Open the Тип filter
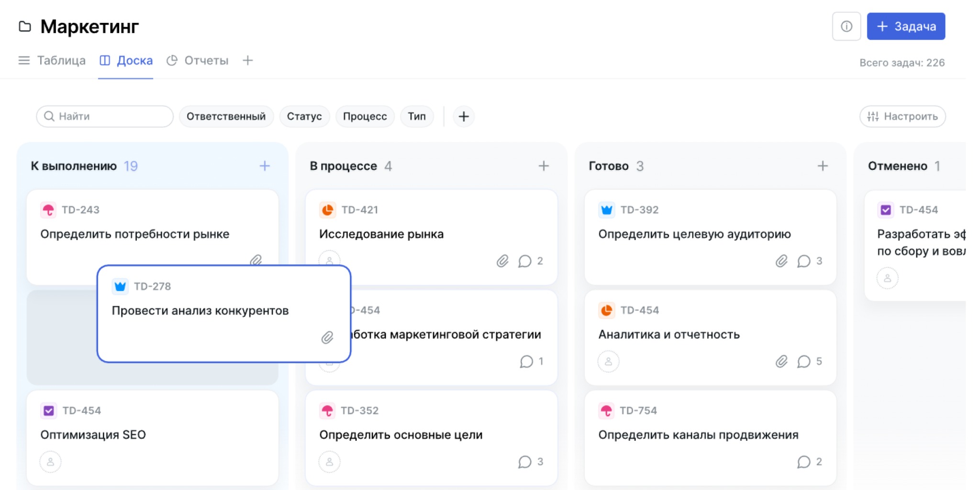Viewport: 980px width, 490px height. pos(417,116)
